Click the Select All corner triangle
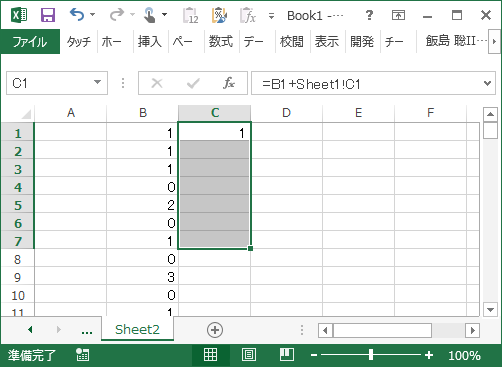This screenshot has width=502, height=367. click(x=26, y=113)
